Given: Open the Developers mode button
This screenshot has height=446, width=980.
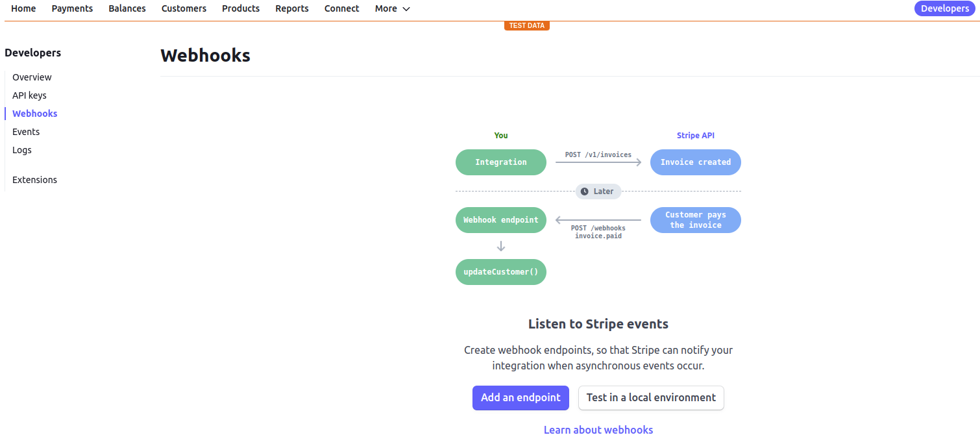Looking at the screenshot, I should pos(945,8).
